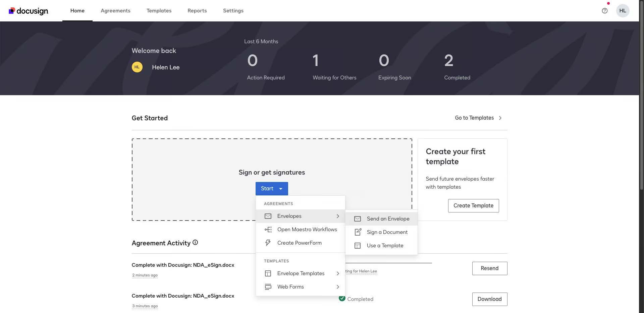Click the '2 minutes ago' timestamp

[x=145, y=275]
